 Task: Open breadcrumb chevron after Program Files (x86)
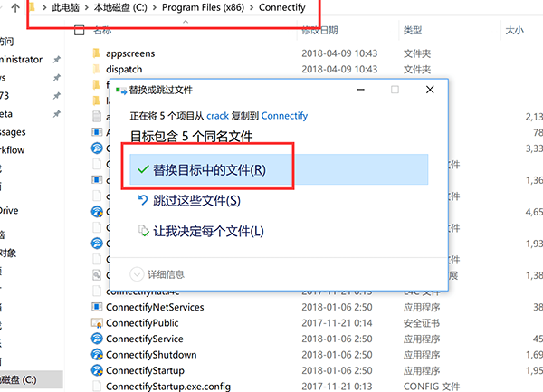(x=252, y=7)
